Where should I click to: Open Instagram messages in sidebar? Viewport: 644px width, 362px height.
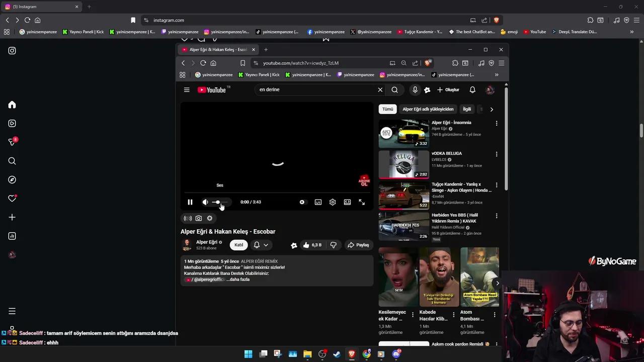click(x=12, y=142)
